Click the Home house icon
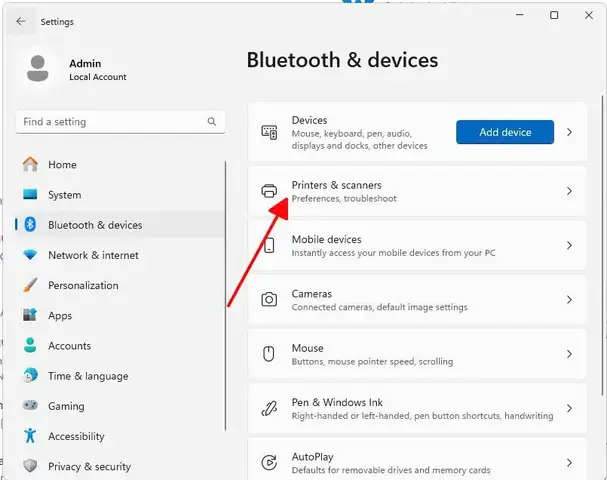 (x=30, y=164)
